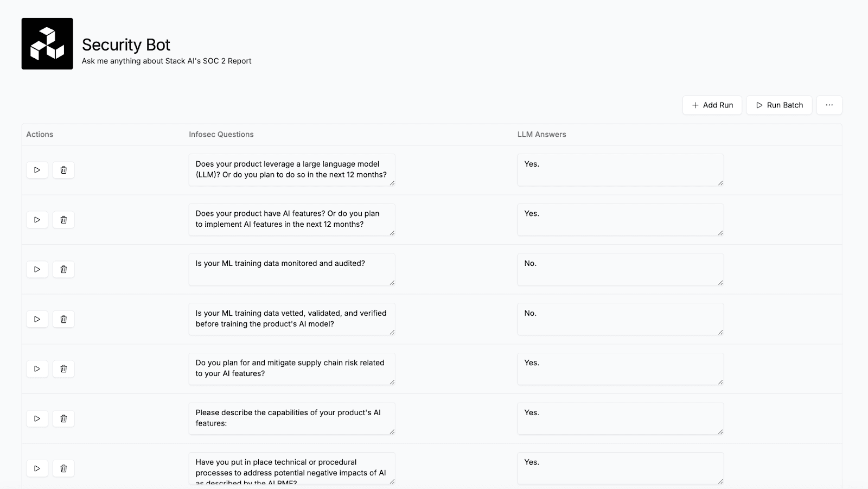
Task: Select the Infosec Questions column header
Action: 221,135
